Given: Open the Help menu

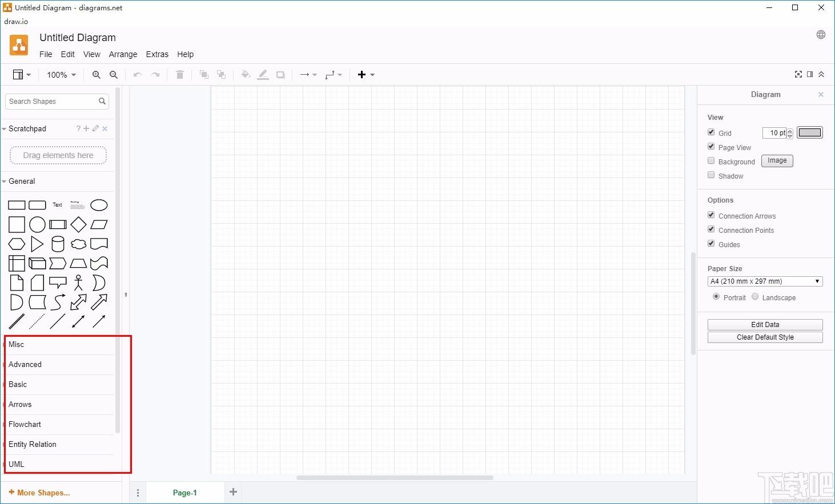Looking at the screenshot, I should coord(185,54).
